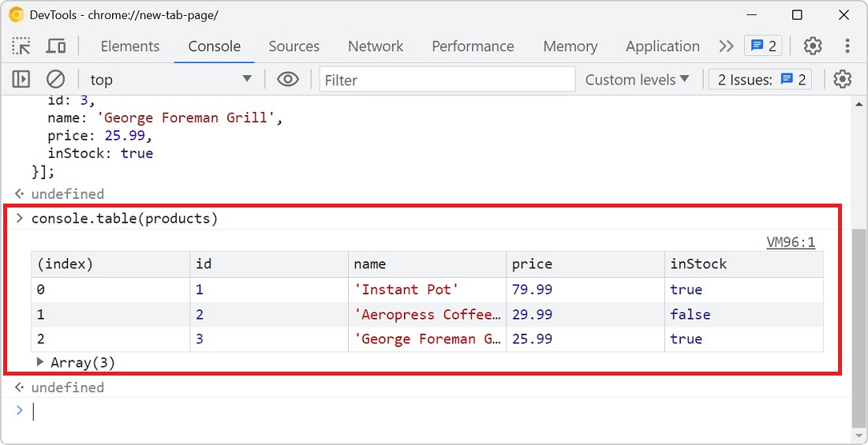Click the 2 Issues button
This screenshot has height=445, width=868.
761,80
